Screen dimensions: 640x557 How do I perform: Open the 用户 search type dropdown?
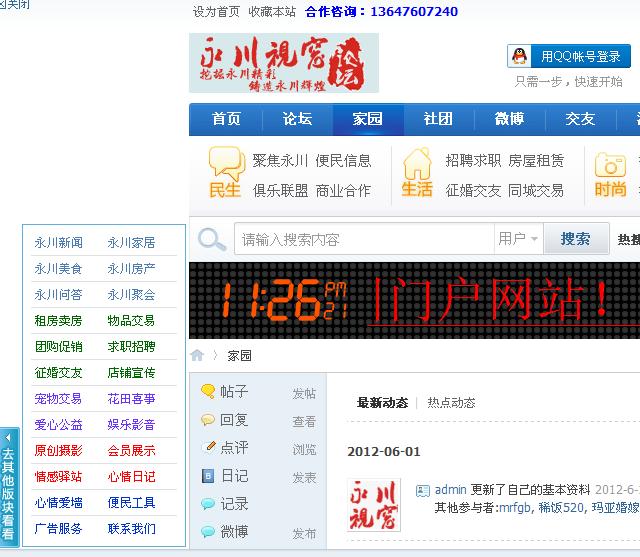tap(518, 238)
